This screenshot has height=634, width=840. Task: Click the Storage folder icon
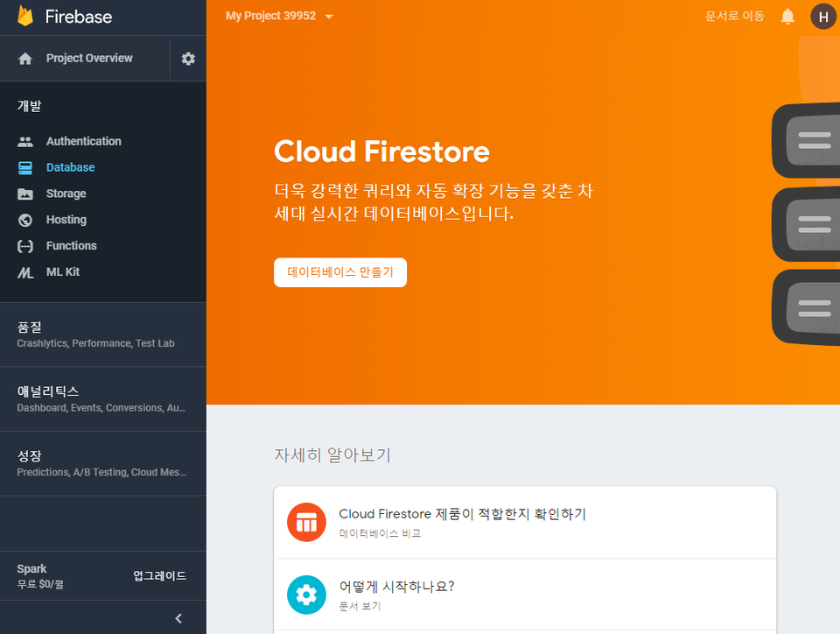click(25, 194)
